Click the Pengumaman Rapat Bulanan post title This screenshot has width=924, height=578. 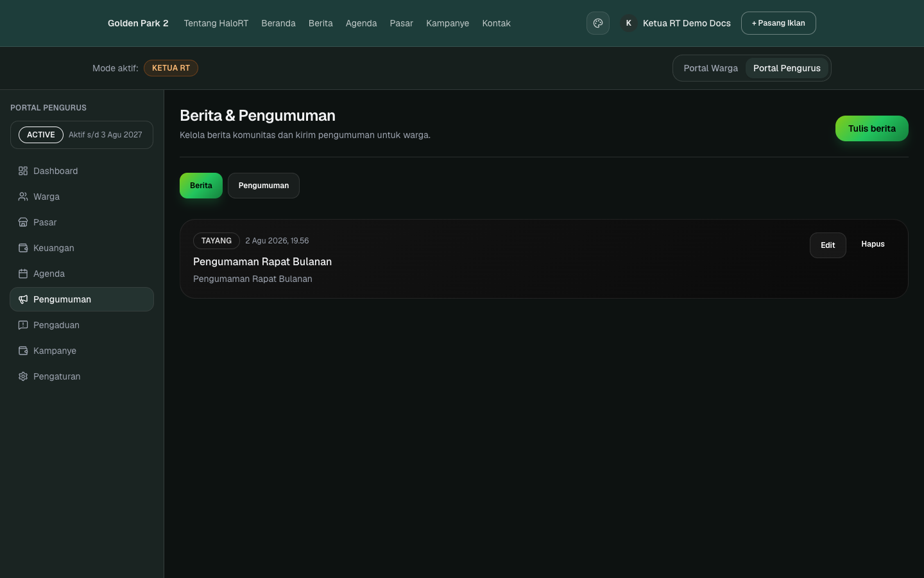coord(262,261)
